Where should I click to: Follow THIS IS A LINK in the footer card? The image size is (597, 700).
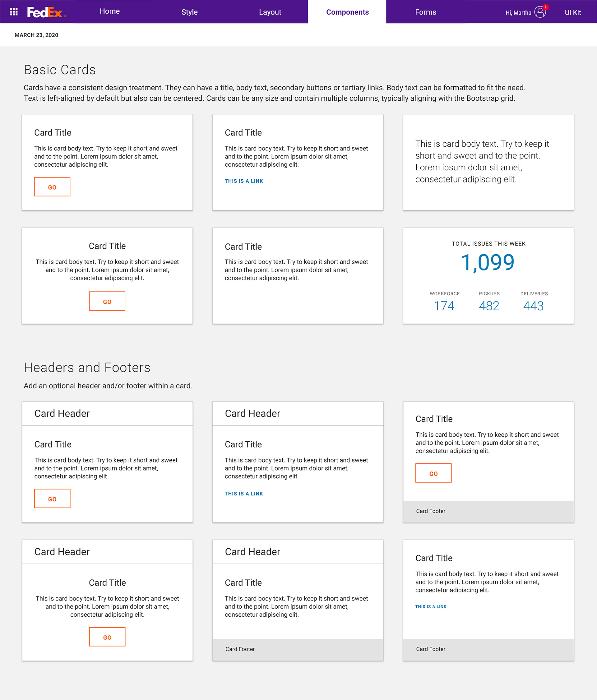point(431,607)
